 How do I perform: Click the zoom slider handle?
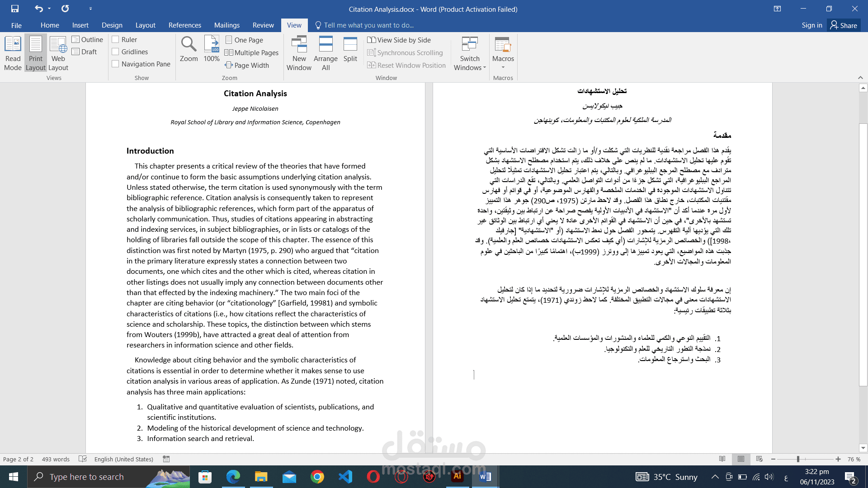[798, 459]
